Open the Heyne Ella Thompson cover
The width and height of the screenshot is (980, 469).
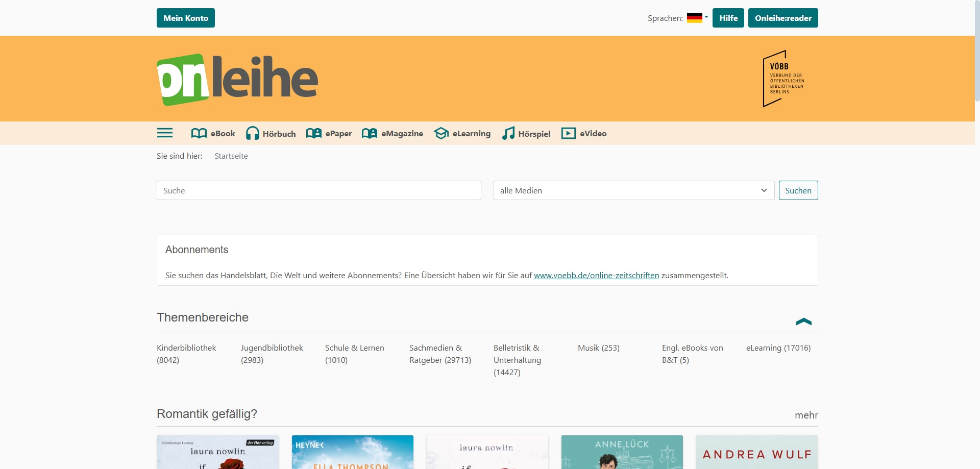click(353, 452)
